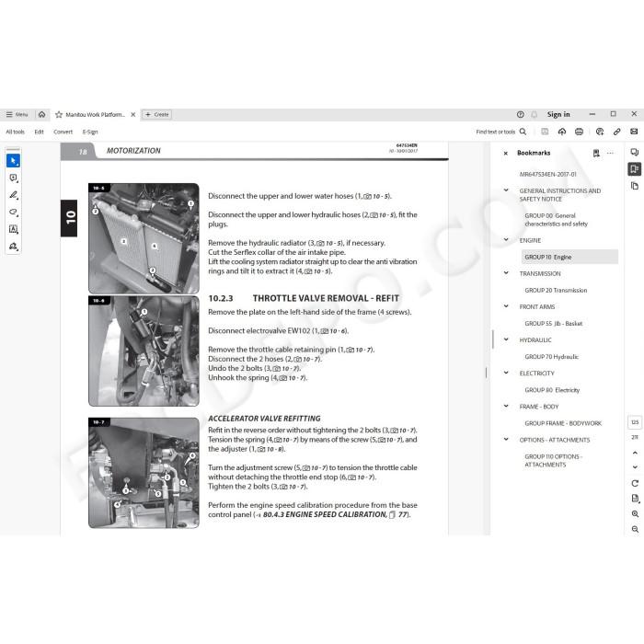Viewport: 644px width, 644px height.
Task: Go to the Home icon
Action: (x=42, y=115)
